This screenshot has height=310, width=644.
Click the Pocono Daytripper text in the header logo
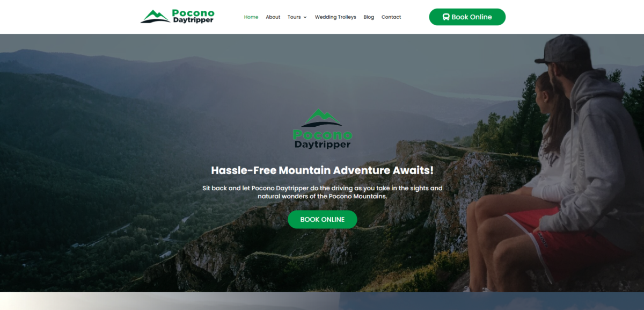(x=193, y=16)
